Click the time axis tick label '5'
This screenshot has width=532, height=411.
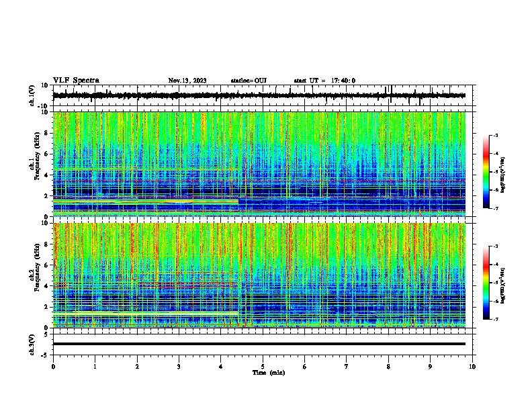[263, 366]
